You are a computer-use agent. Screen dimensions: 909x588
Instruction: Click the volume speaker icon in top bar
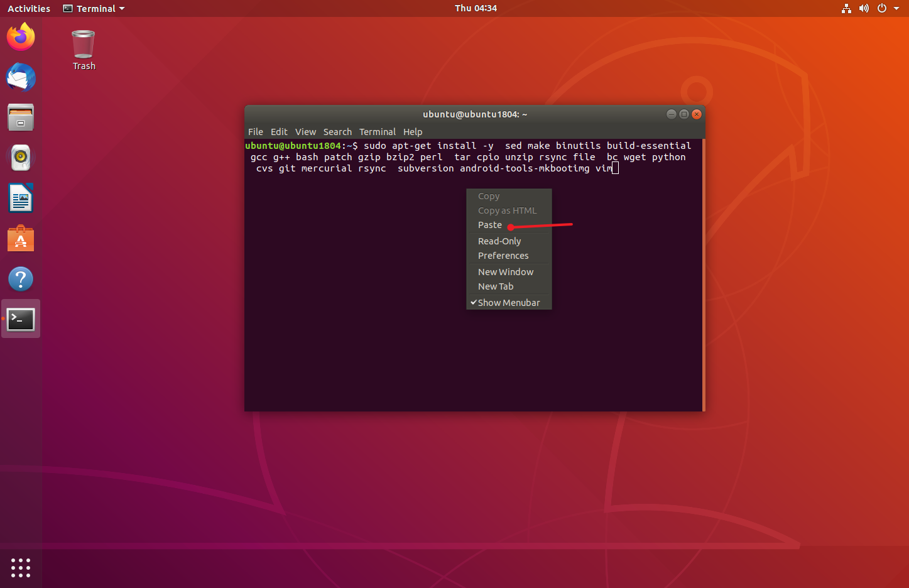point(864,9)
